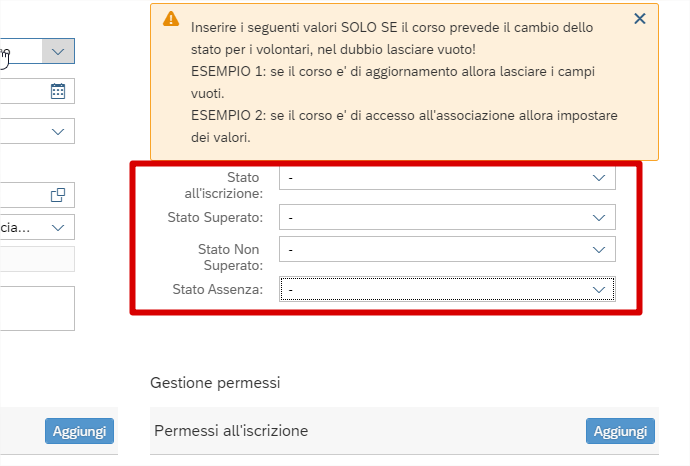Expand the left dropdown below the date field
Image resolution: width=690 pixels, height=466 pixels.
(x=58, y=131)
